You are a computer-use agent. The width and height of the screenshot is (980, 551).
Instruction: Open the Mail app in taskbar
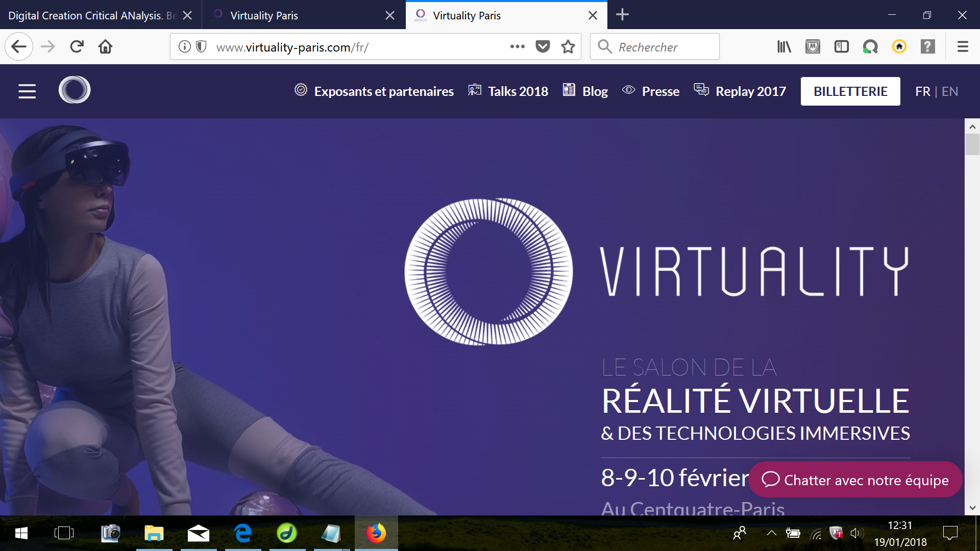pos(199,533)
